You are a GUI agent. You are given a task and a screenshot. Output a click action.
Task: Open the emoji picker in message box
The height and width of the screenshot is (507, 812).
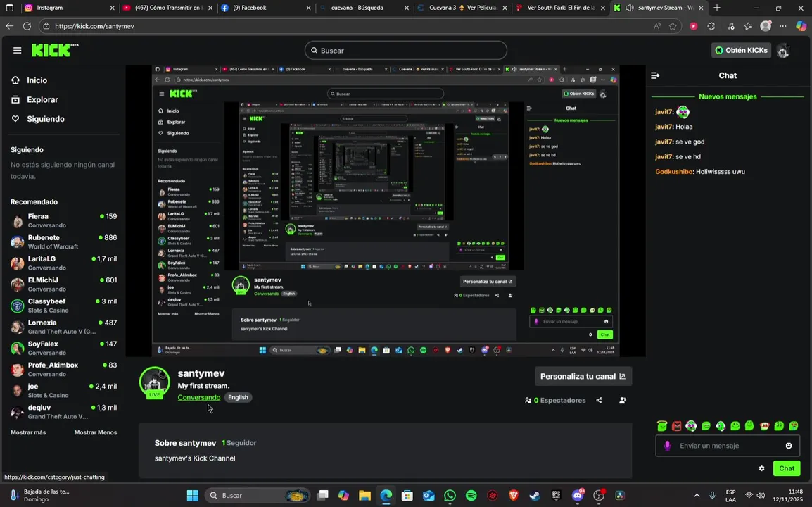coord(789,446)
